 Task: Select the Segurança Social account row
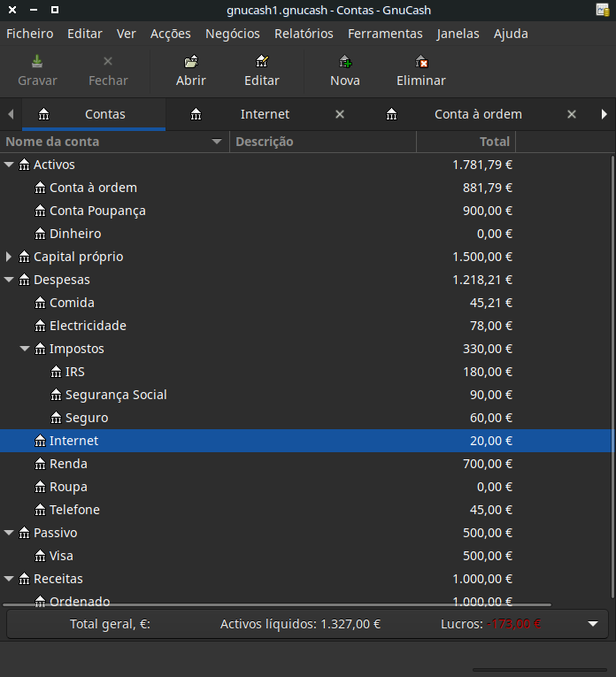[116, 395]
